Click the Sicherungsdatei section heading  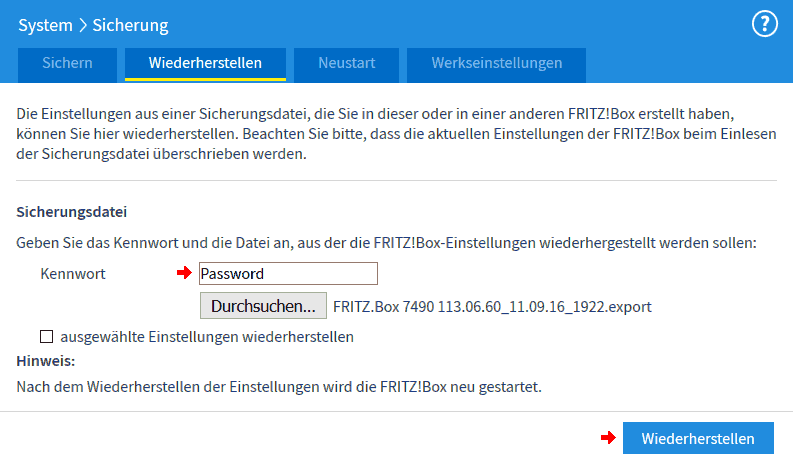click(71, 212)
